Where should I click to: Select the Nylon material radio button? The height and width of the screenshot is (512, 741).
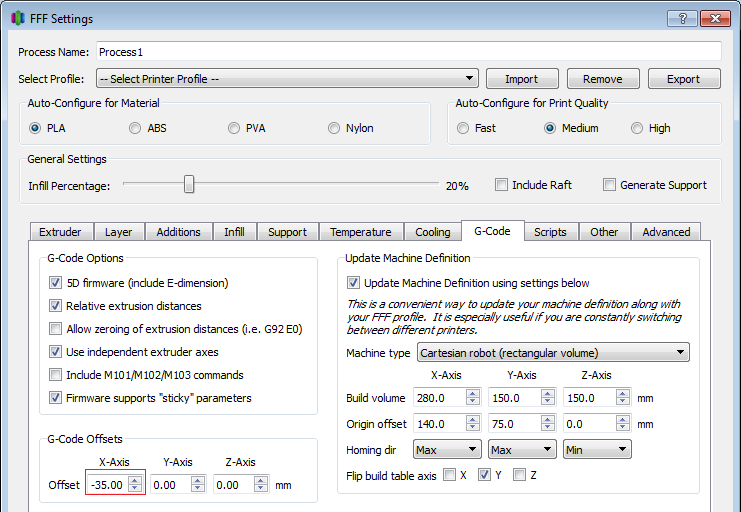point(334,128)
